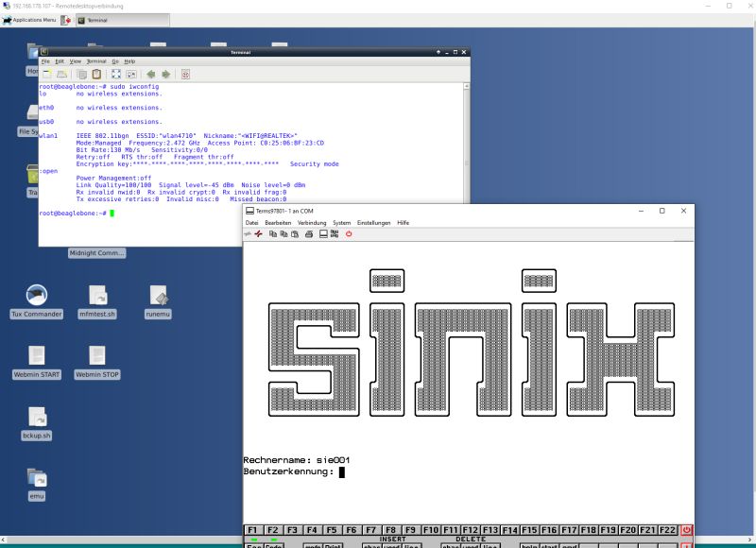Viewport: 756px width, 548px height.
Task: Click the red help icon in Terminal toolbar
Action: [x=185, y=74]
